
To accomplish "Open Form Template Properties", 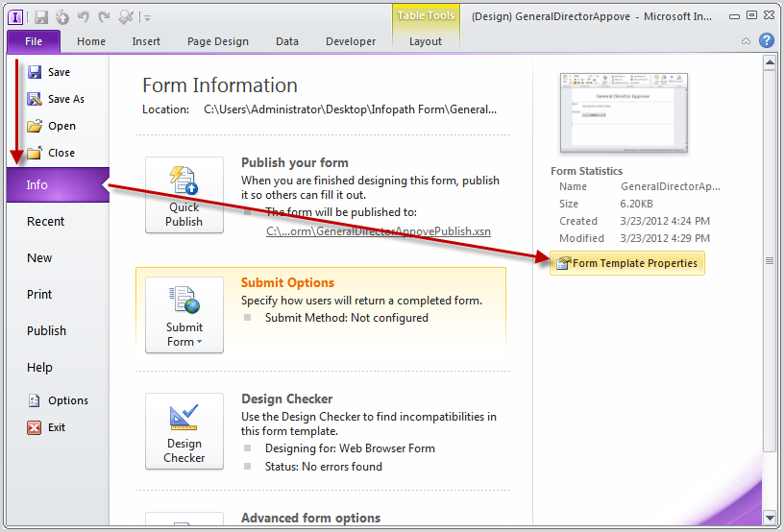I will pos(627,263).
